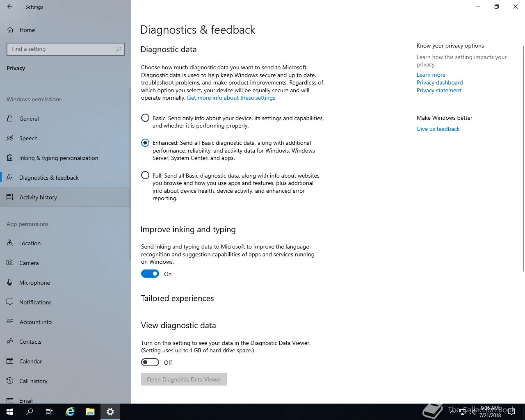Click the back arrow in Settings
Viewport: 525px width, 420px height.
click(10, 7)
